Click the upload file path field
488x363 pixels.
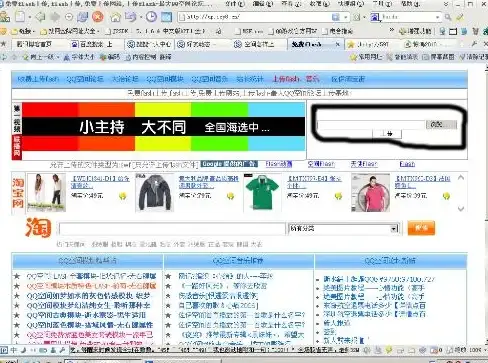(x=371, y=125)
